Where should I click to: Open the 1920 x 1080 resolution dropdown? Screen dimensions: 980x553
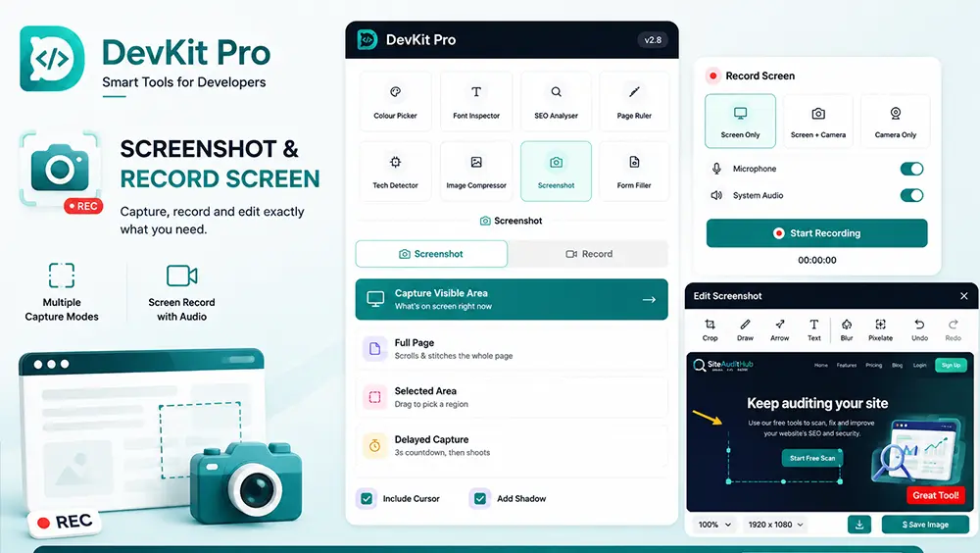[x=775, y=525]
